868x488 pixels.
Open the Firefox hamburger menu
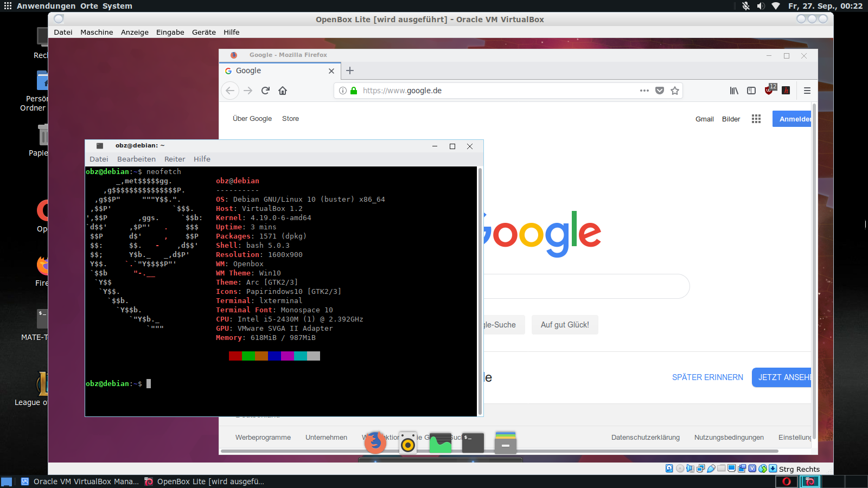click(807, 91)
